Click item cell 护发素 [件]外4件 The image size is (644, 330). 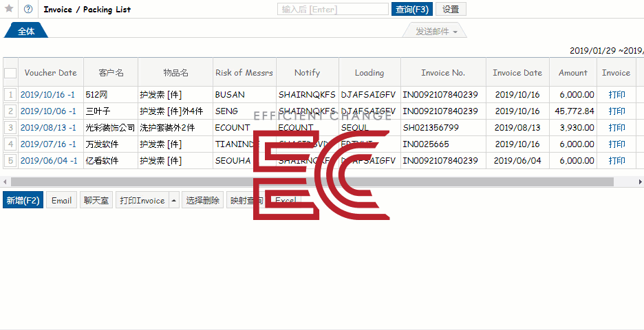(x=175, y=111)
